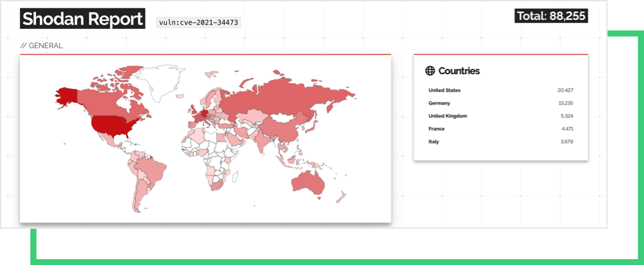The height and width of the screenshot is (265, 644).
Task: Select the France row label
Action: (437, 129)
